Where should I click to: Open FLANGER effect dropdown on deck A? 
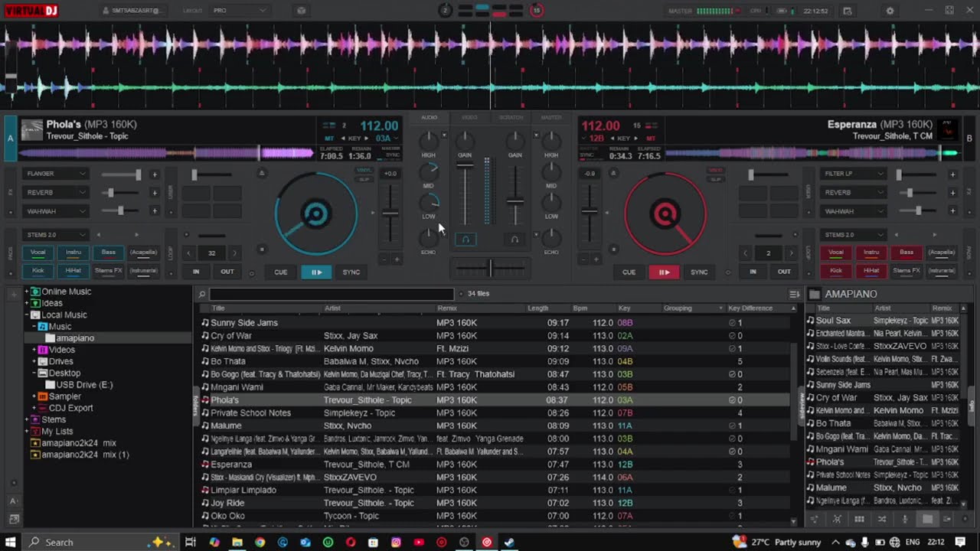56,174
